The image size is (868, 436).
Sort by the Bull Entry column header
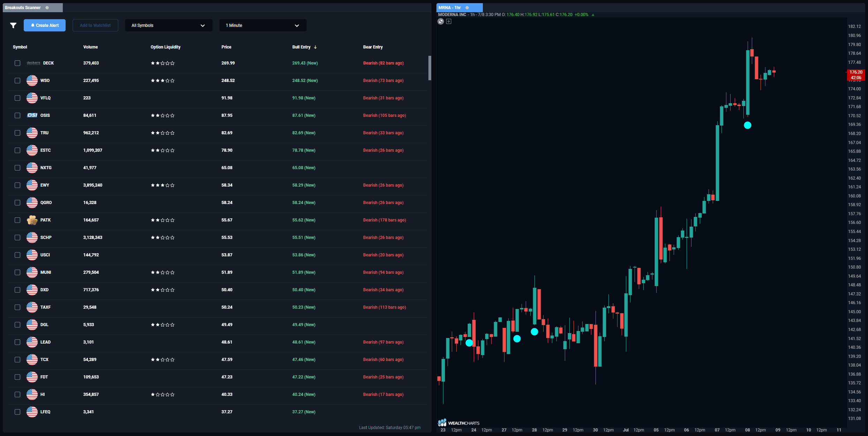point(301,47)
